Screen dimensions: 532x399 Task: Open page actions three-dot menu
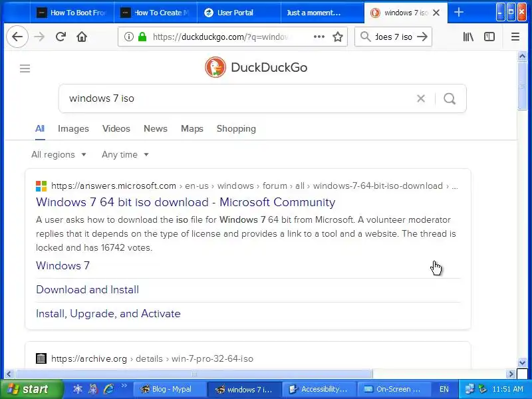[x=319, y=37]
